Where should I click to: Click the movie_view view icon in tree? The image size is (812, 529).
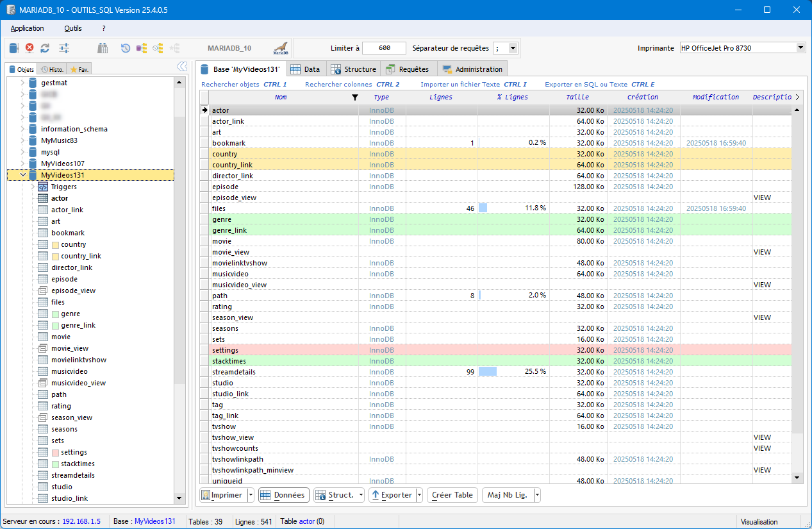click(x=43, y=348)
